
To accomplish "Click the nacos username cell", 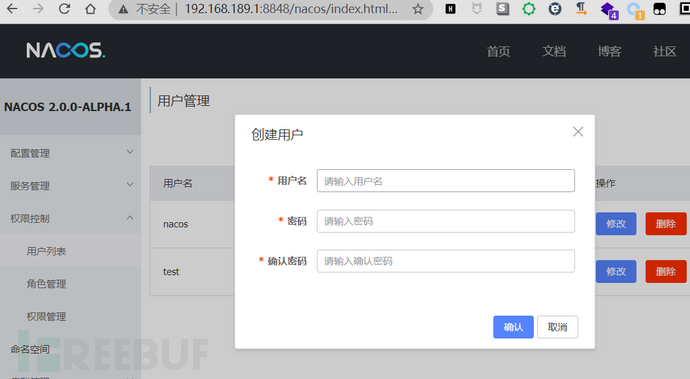I will (x=176, y=224).
